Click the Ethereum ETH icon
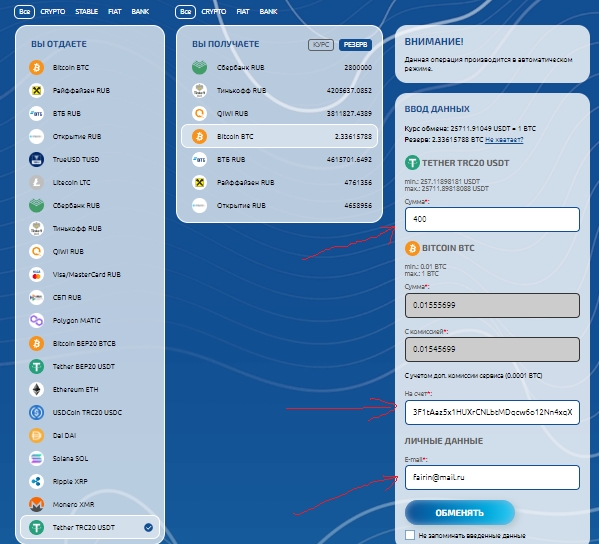The width and height of the screenshot is (599, 544). point(37,389)
